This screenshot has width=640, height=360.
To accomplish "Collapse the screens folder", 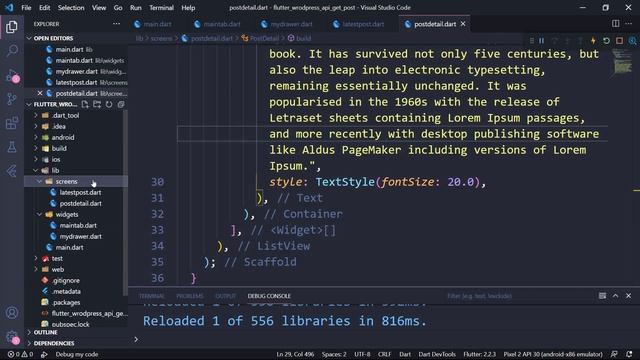I will point(40,182).
